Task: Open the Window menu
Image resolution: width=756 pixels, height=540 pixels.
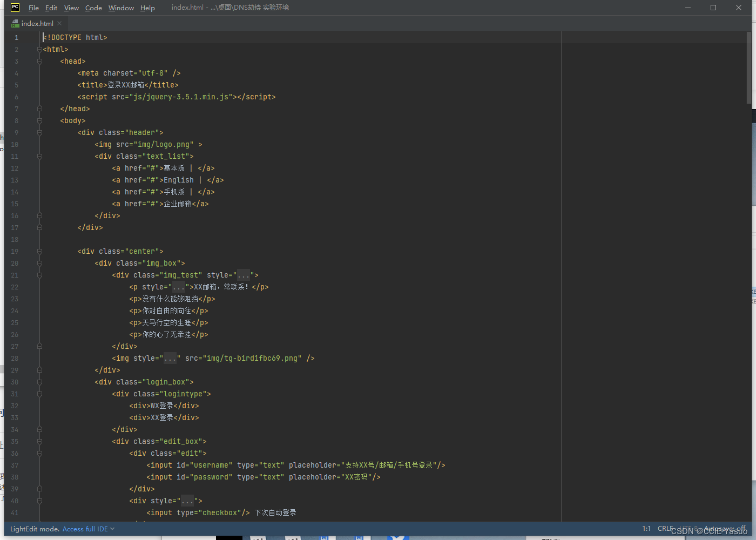Action: tap(121, 8)
